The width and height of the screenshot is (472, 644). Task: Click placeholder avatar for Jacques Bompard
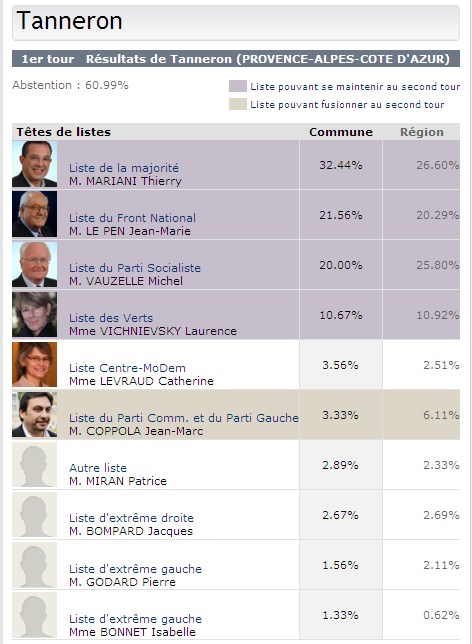point(35,515)
